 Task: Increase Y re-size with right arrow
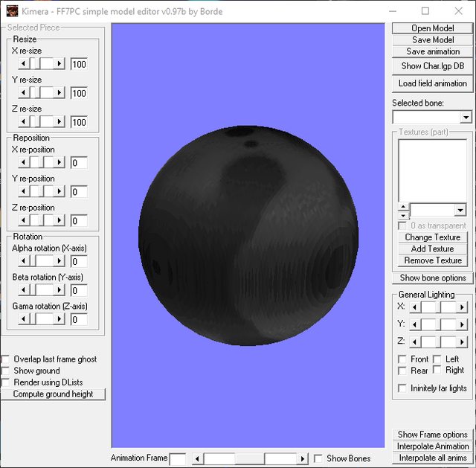pyautogui.click(x=59, y=92)
